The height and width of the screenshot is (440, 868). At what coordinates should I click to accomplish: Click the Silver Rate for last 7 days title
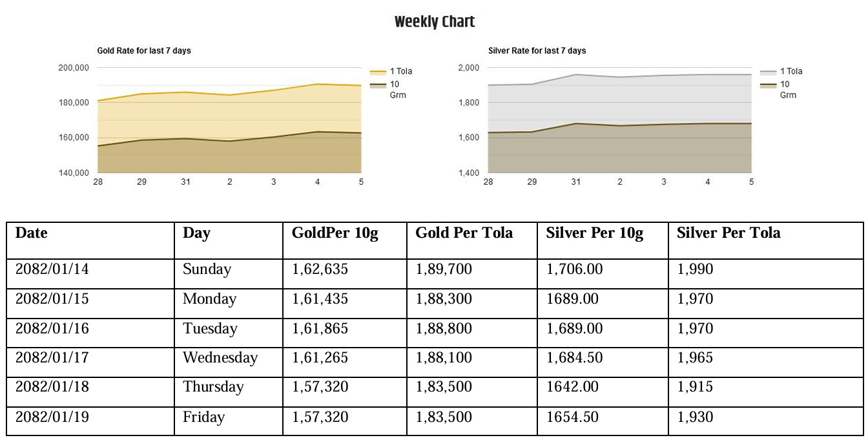pos(537,50)
